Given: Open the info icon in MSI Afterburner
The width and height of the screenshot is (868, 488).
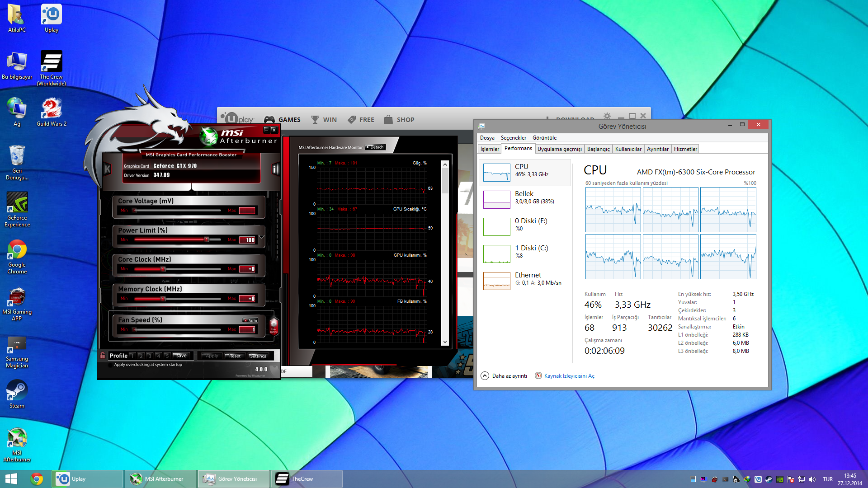Looking at the screenshot, I should [x=275, y=169].
